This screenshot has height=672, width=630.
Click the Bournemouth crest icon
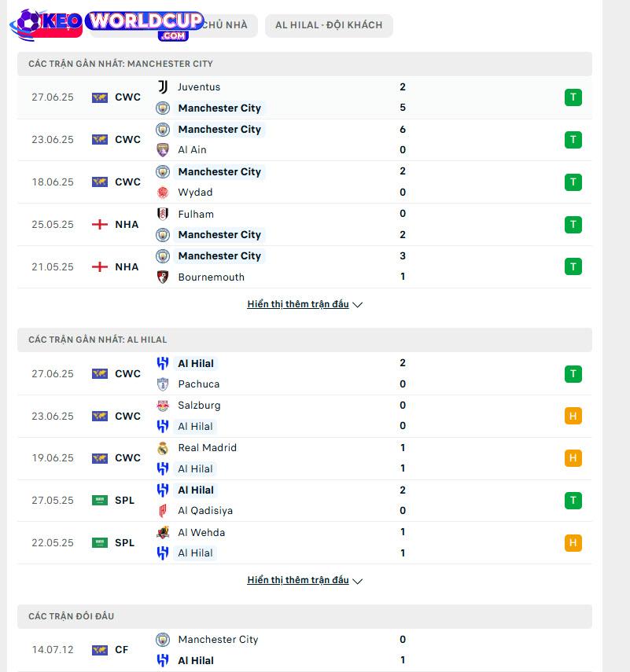point(163,277)
